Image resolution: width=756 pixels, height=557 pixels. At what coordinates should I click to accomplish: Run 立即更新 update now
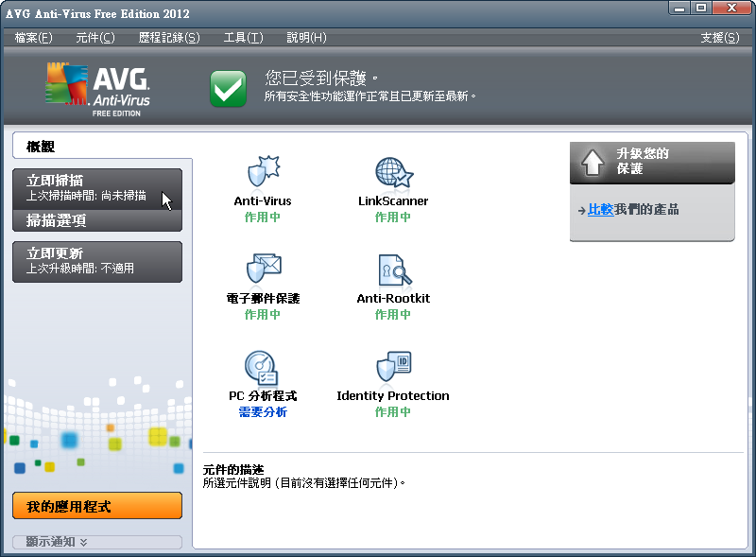(x=97, y=262)
